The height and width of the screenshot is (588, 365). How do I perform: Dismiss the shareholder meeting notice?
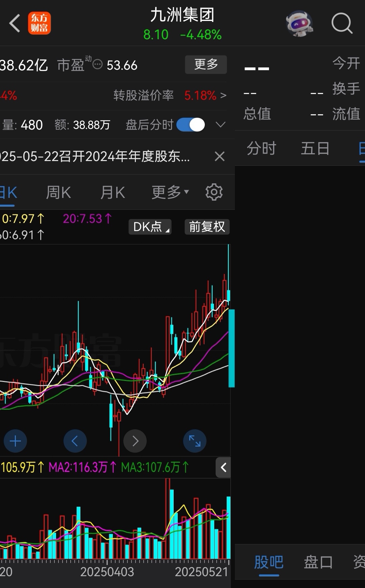[220, 156]
